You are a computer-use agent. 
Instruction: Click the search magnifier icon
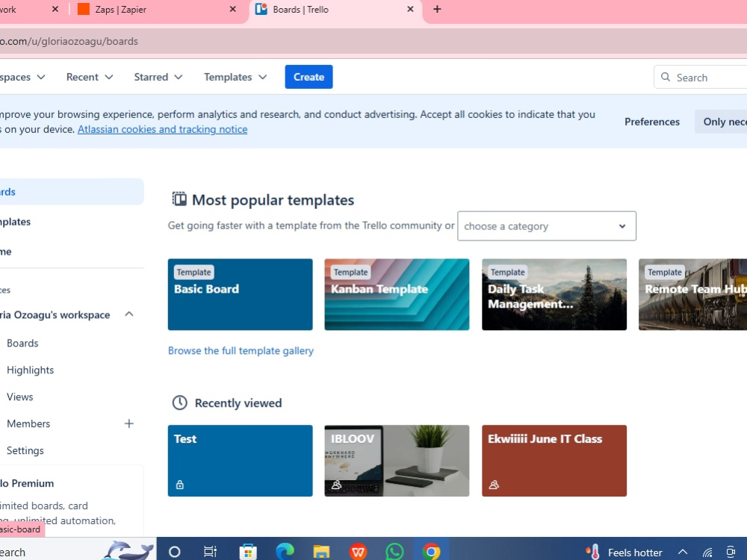666,77
